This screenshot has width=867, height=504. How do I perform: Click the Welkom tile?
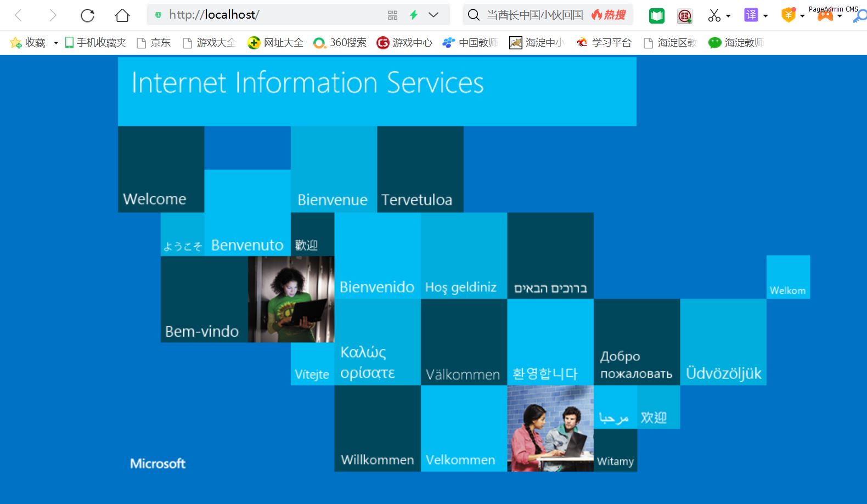[788, 277]
